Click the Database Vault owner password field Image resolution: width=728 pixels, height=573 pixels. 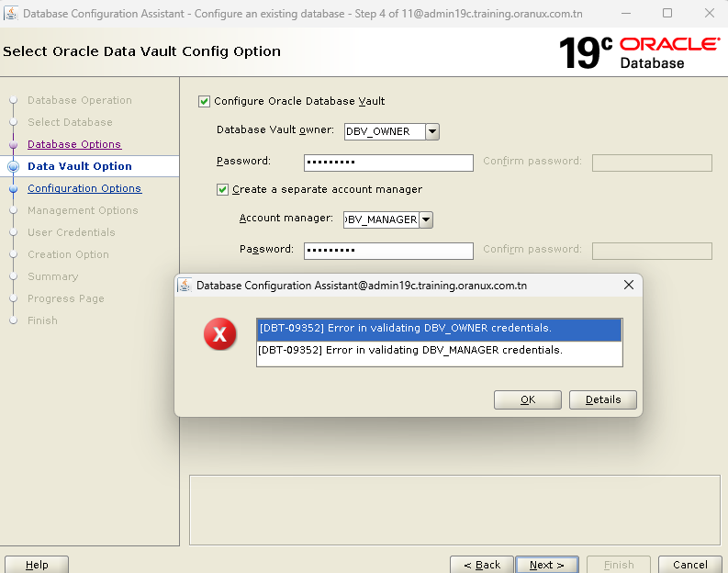388,163
